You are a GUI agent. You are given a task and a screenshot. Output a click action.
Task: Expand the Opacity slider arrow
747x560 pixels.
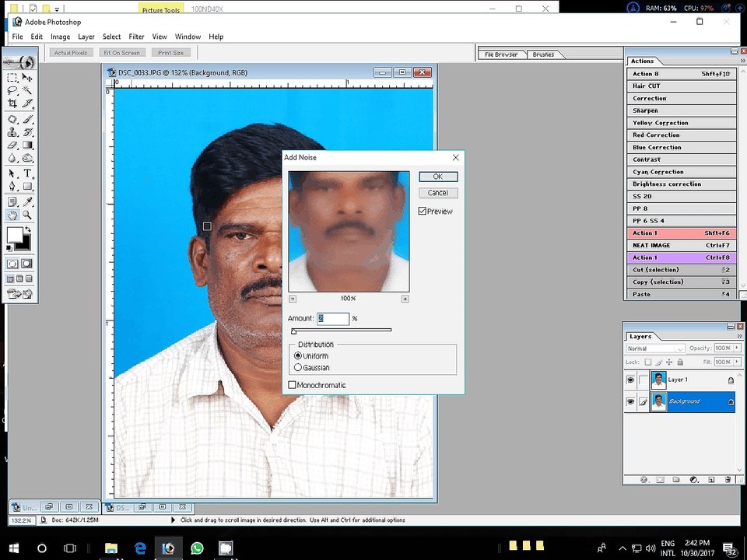point(737,348)
